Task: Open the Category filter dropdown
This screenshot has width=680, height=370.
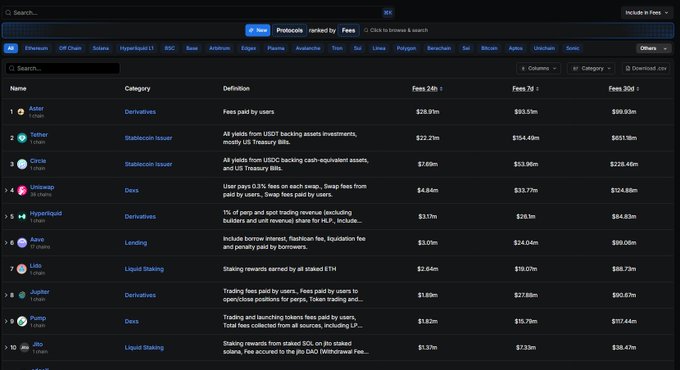Action: [x=592, y=69]
